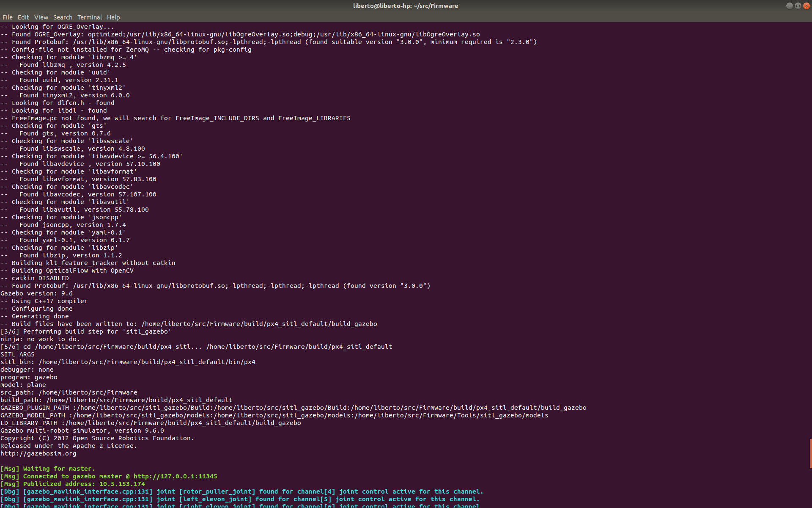Viewport: 812px width, 508px height.
Task: Open the Help menu
Action: coord(113,17)
